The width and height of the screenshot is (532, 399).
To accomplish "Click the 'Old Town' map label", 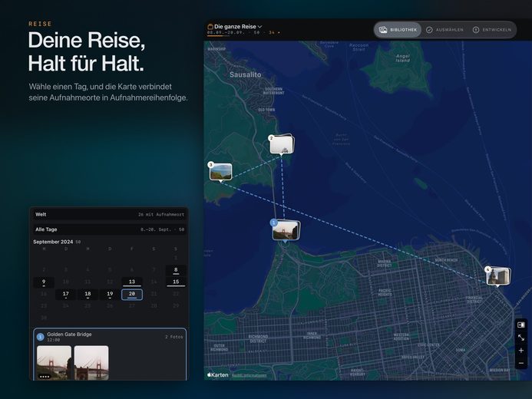I will tap(266, 110).
